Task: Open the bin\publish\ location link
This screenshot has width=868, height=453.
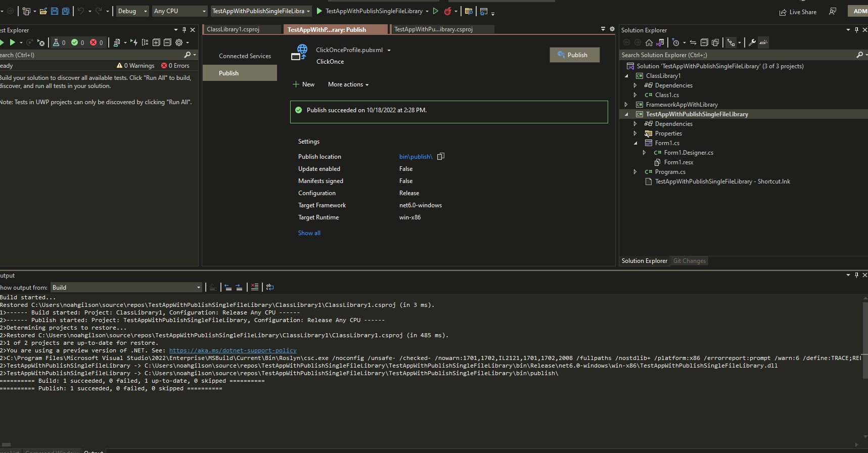Action: (416, 157)
